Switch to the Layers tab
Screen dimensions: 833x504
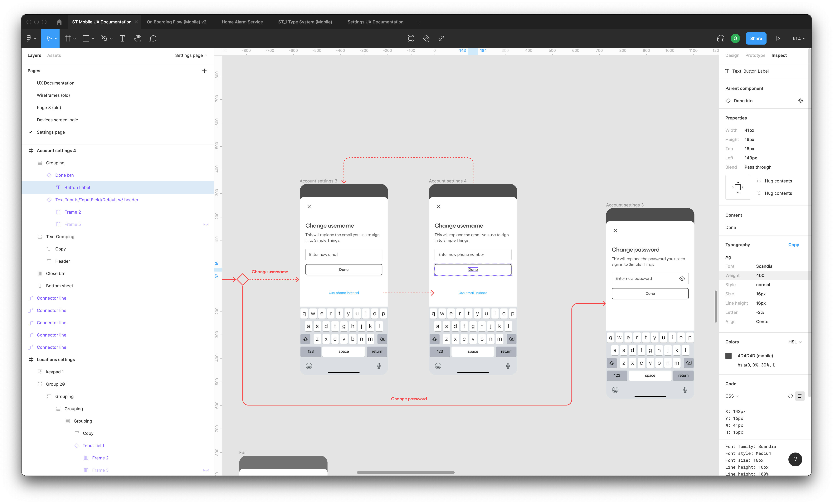click(x=34, y=56)
